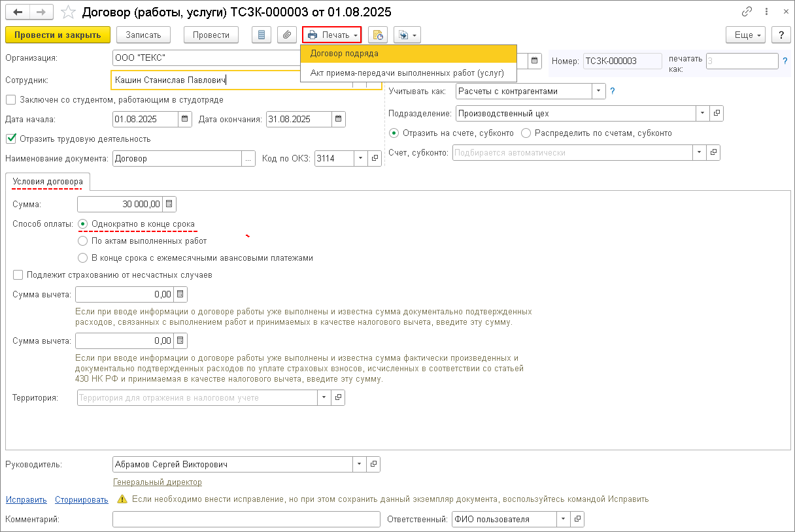The width and height of the screenshot is (795, 532).
Task: Open calculator for second Сумма вычета field
Action: tap(180, 341)
